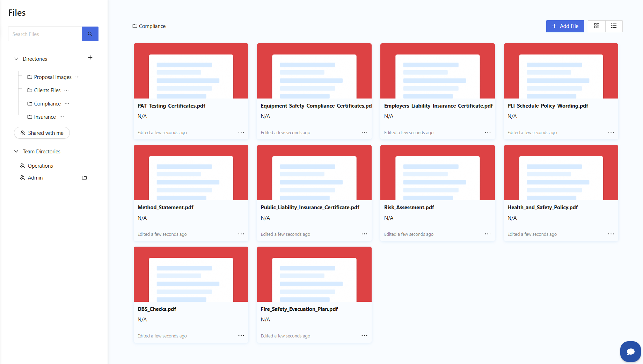The width and height of the screenshot is (643, 364).
Task: Click the blue search magnifier button
Action: (90, 34)
